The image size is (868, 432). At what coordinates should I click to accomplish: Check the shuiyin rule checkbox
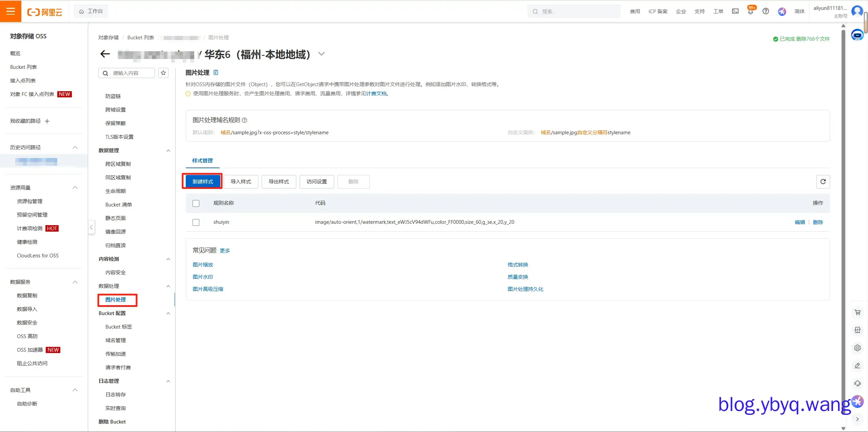coord(196,222)
